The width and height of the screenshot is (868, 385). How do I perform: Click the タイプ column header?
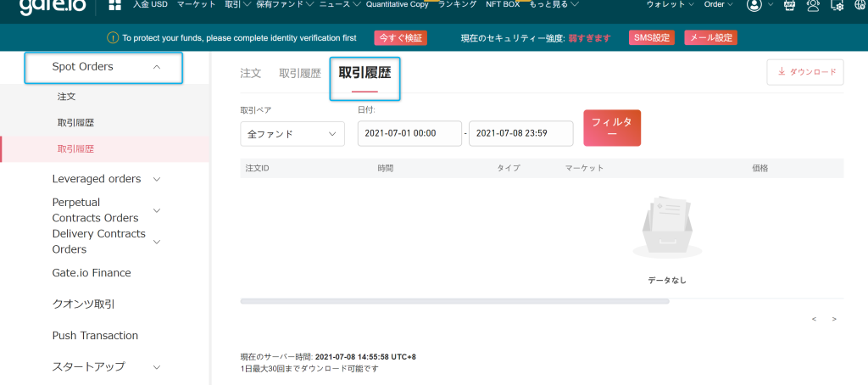pos(509,168)
